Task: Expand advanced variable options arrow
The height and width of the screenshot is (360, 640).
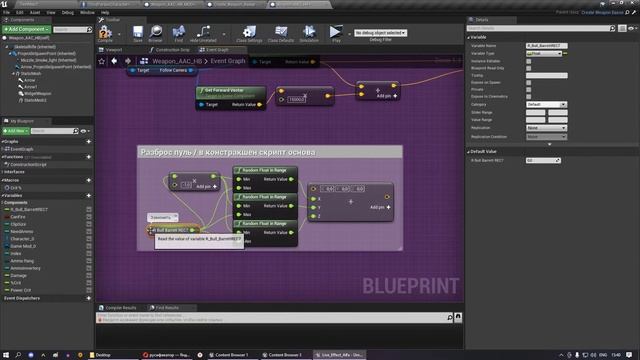Action: pos(549,144)
